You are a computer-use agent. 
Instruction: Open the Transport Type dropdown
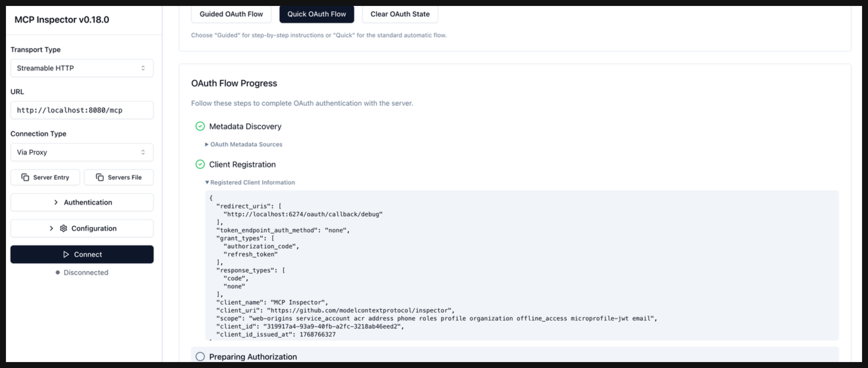click(82, 68)
